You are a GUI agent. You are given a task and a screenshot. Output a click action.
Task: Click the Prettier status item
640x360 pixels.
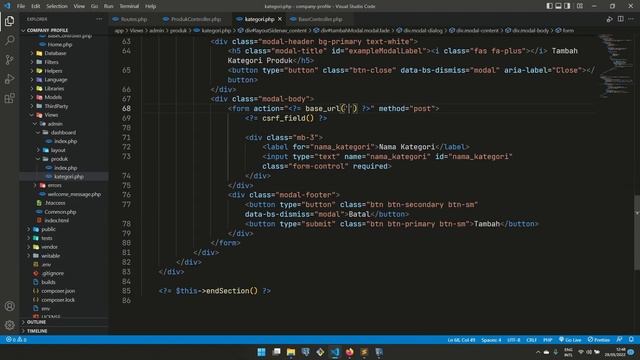pos(599,340)
